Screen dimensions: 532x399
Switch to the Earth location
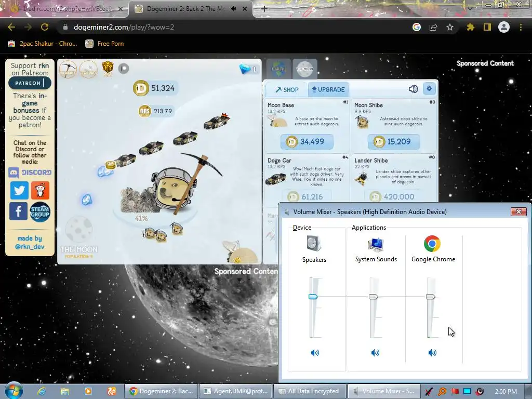(278, 69)
